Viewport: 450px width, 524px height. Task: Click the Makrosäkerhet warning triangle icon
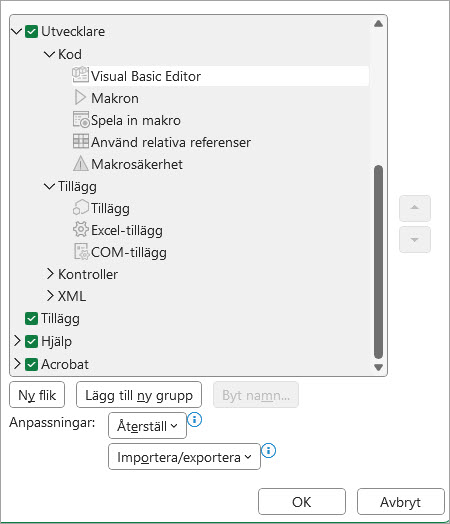[81, 163]
